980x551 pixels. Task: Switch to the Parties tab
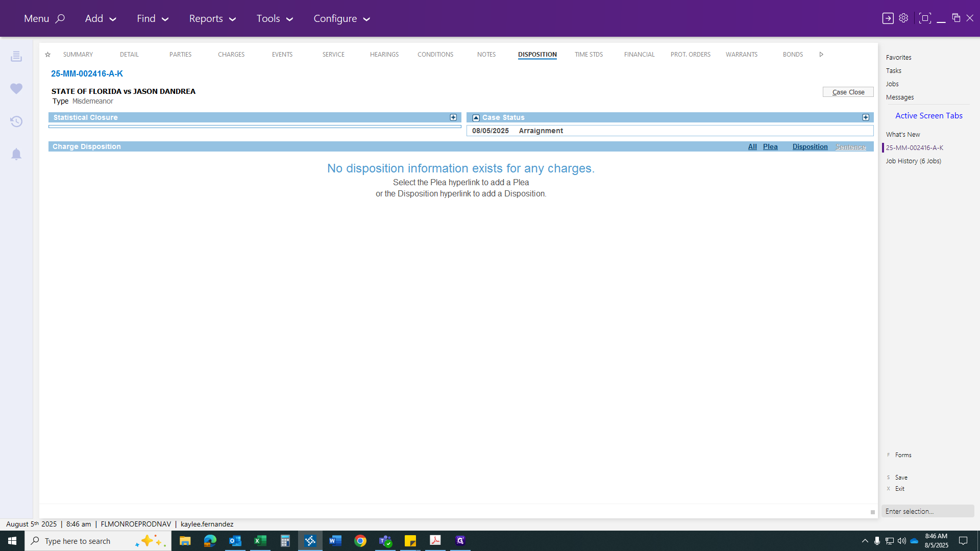click(180, 55)
